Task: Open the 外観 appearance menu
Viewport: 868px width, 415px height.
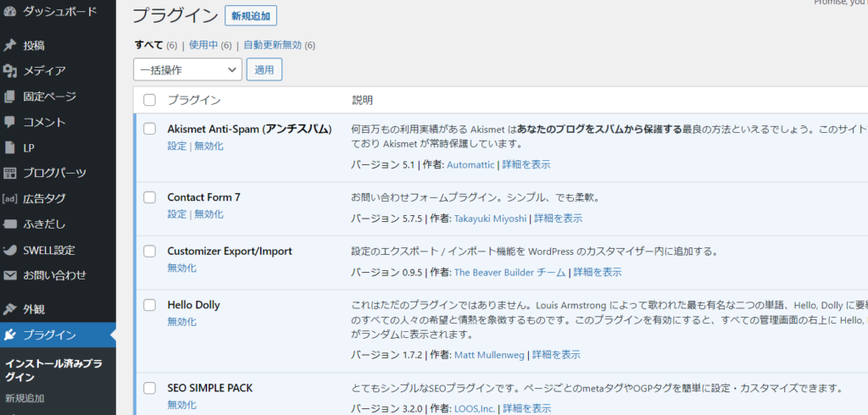Action: (x=34, y=309)
